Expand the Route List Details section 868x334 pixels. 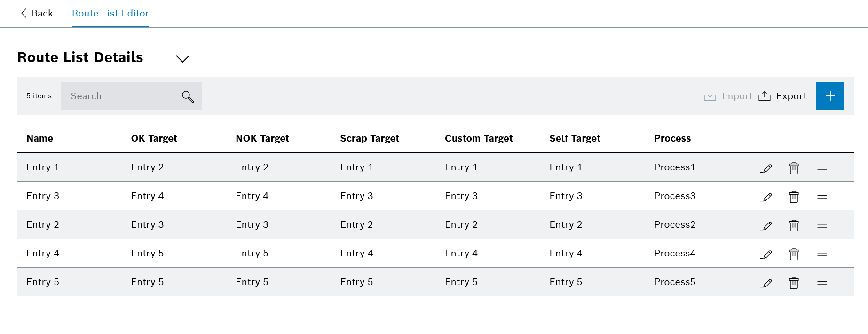(182, 58)
